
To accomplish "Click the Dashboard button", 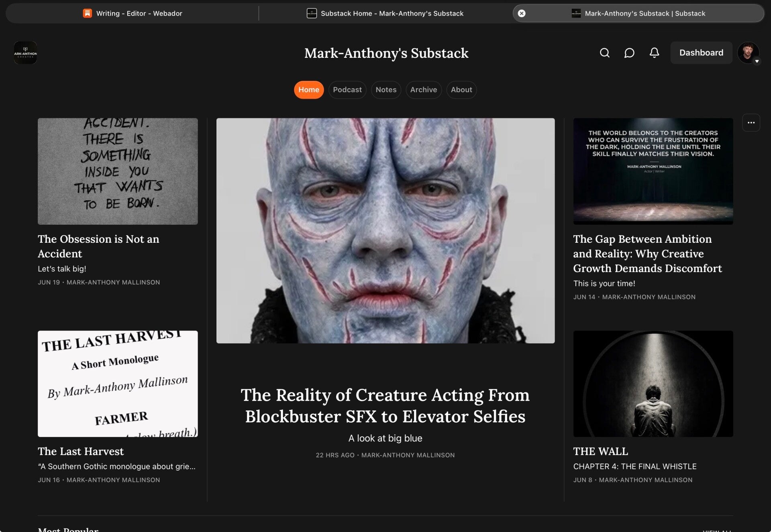I will 701,53.
